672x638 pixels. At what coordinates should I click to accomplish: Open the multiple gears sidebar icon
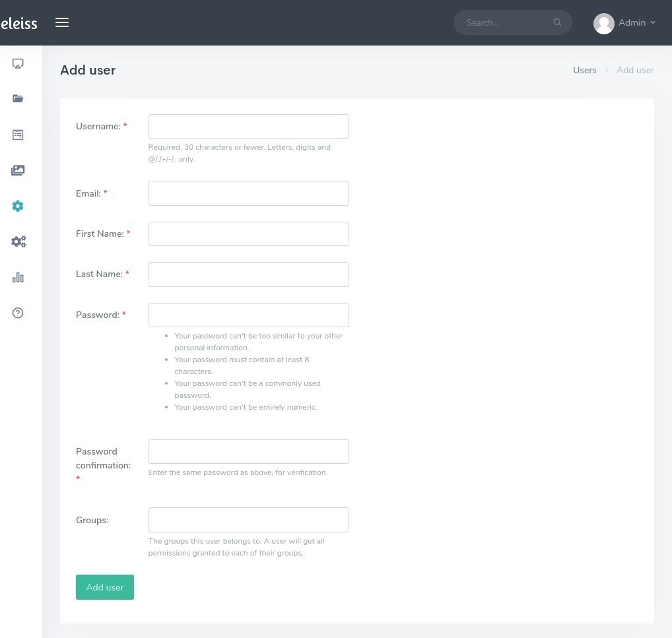click(18, 241)
